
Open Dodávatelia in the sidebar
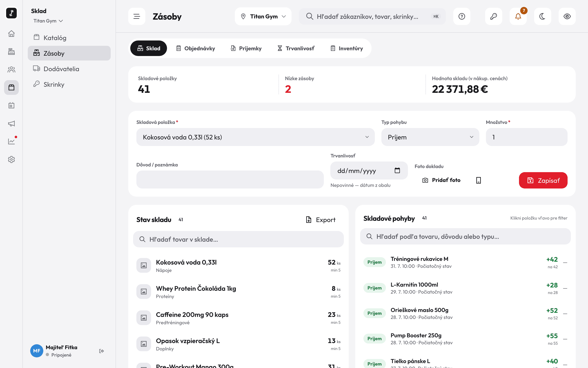click(x=69, y=69)
